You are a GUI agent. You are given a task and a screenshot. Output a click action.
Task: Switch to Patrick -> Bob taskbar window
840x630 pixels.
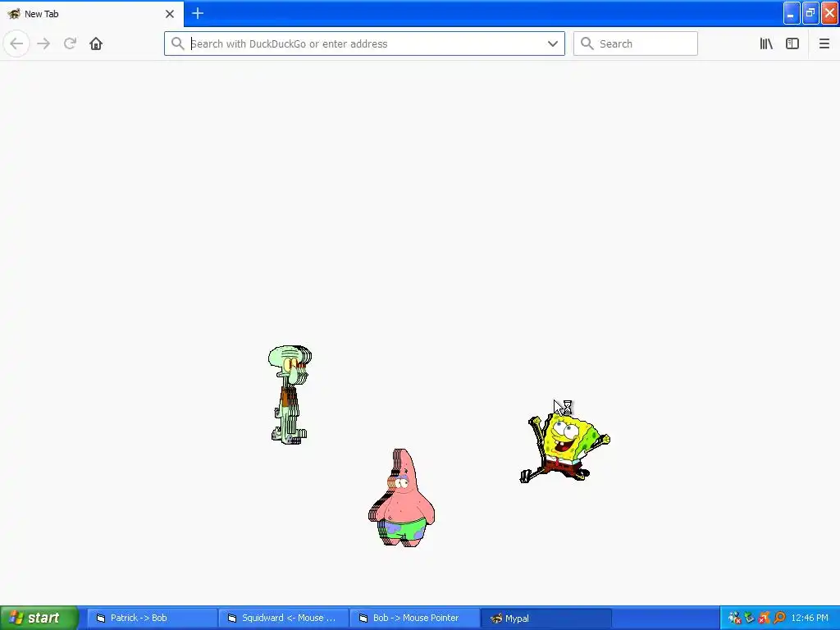click(x=151, y=618)
